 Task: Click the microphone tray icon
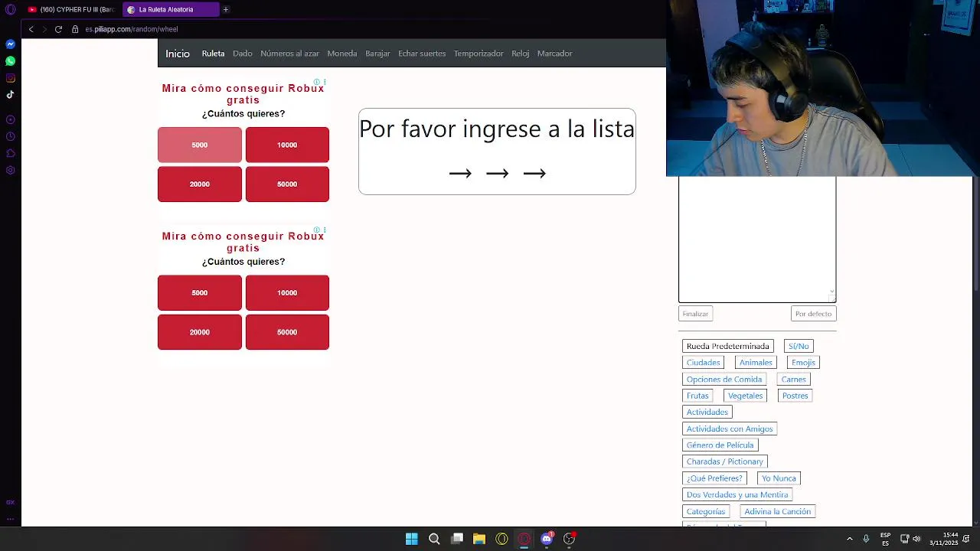(x=866, y=539)
